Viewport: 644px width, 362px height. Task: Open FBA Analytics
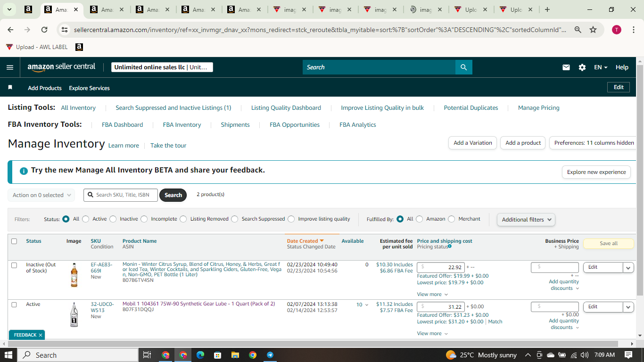click(x=358, y=125)
